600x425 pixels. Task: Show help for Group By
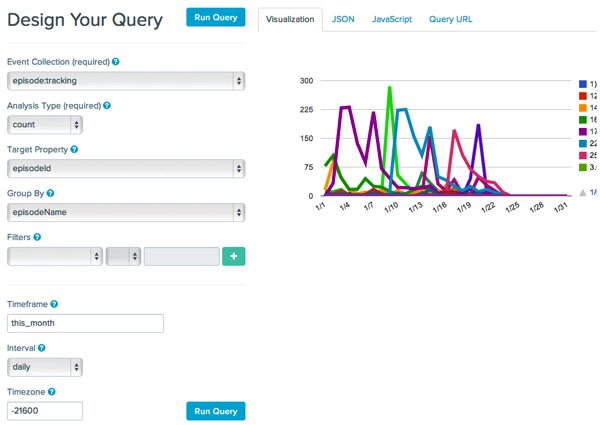[x=51, y=193]
